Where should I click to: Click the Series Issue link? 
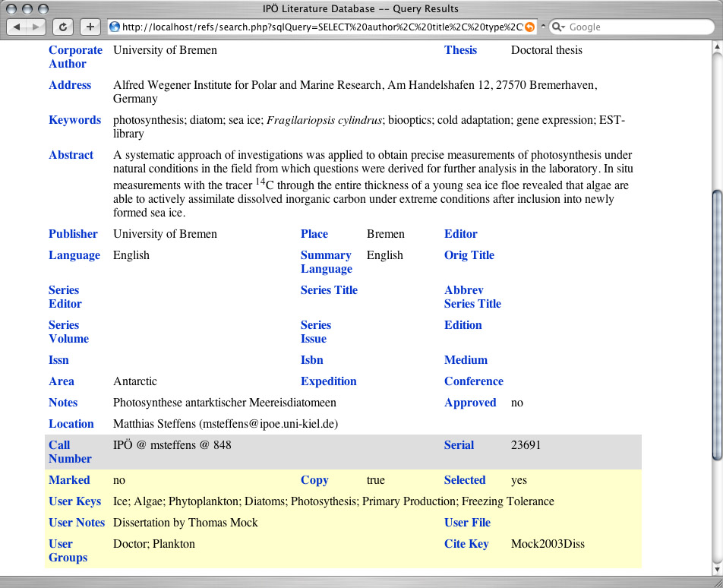316,333
